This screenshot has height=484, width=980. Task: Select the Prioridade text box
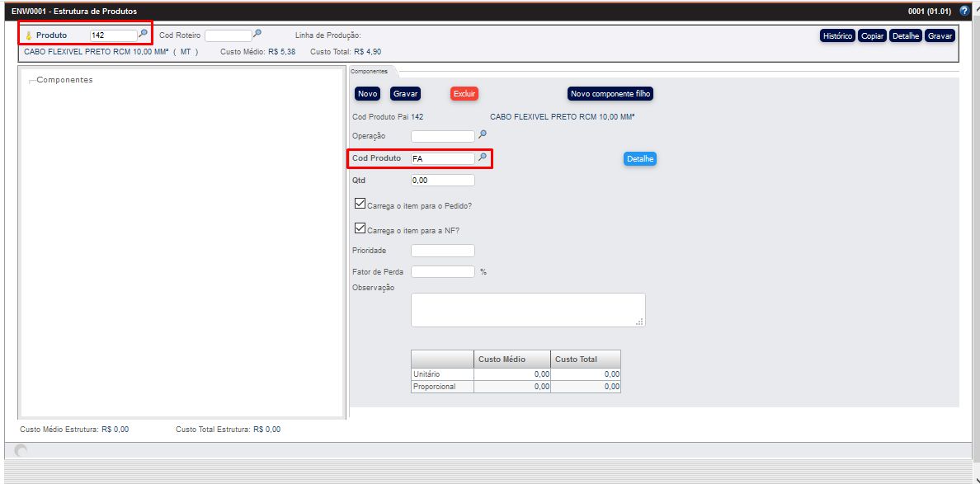click(442, 250)
